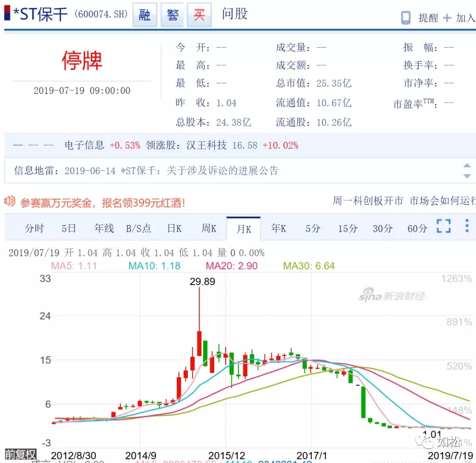Switch to the 年K chart tab
Image resolution: width=476 pixels, height=463 pixels.
[x=279, y=229]
